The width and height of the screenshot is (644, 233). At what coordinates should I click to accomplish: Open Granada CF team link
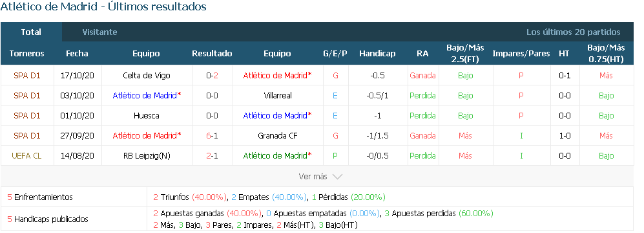coord(278,135)
